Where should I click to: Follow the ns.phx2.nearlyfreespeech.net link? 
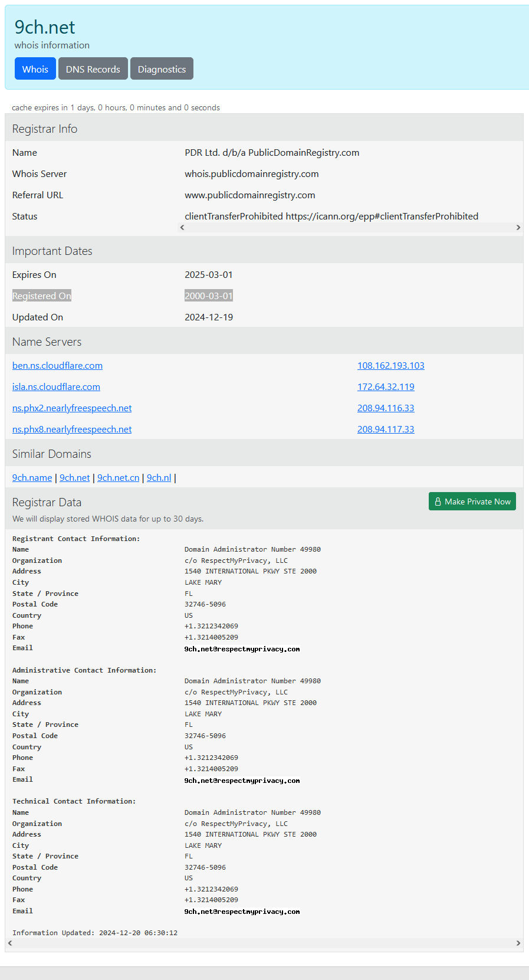pos(72,408)
